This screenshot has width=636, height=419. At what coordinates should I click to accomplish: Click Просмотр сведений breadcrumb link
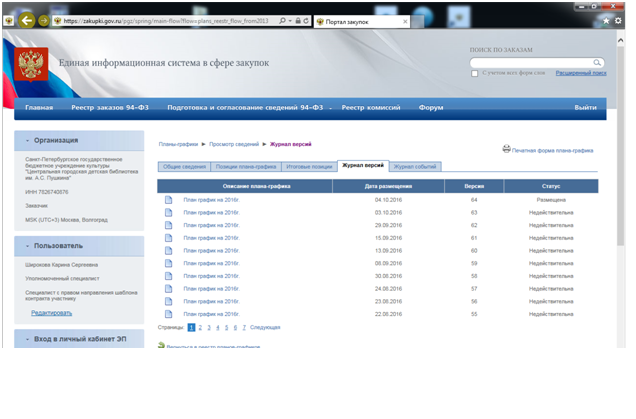click(x=234, y=144)
